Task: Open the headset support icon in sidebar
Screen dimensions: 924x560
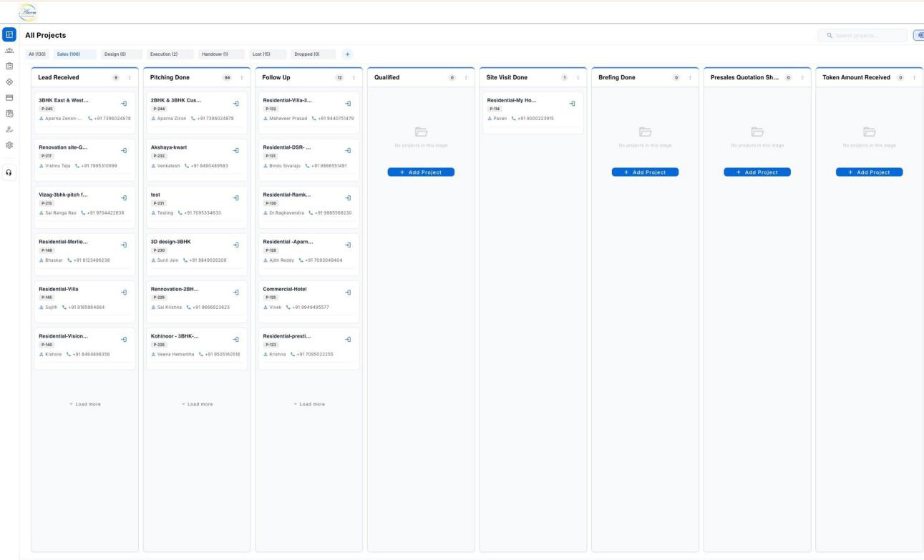Action: click(x=9, y=172)
